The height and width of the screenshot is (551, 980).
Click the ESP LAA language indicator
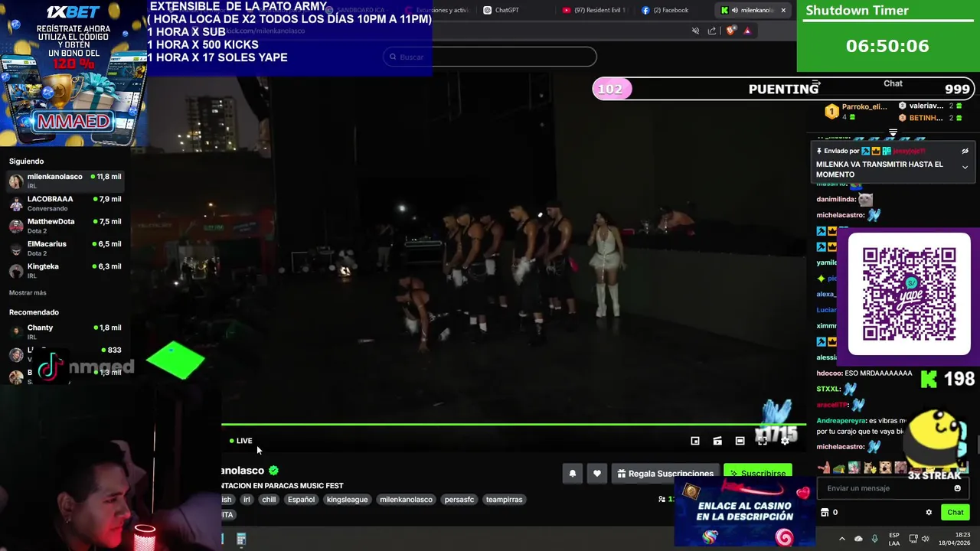tap(894, 539)
